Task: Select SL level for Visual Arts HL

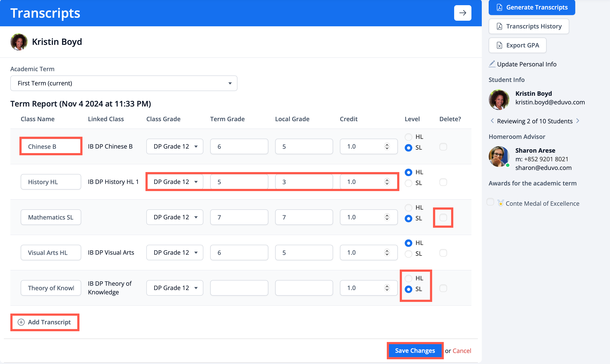Action: click(408, 254)
